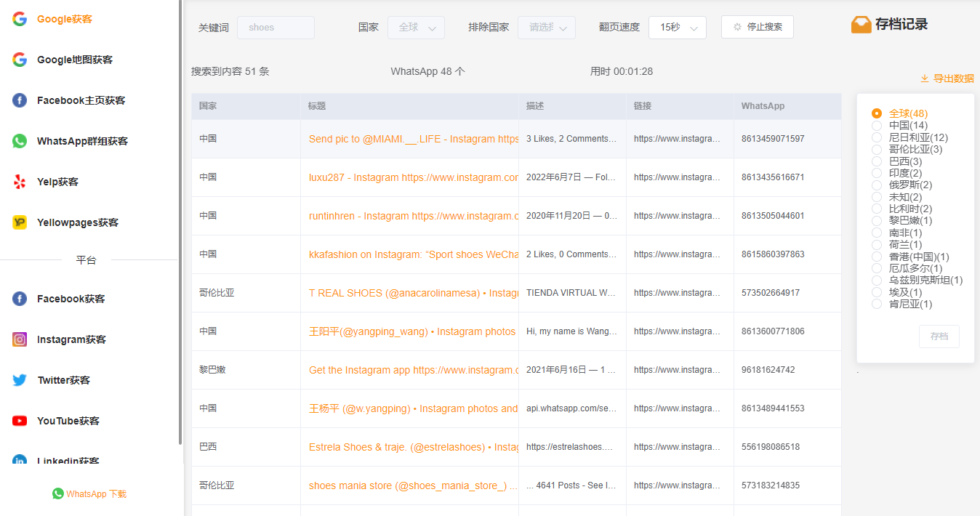Screen dimensions: 980x516
Task: Click the sidebar vertical scrollbar
Action: (180, 218)
